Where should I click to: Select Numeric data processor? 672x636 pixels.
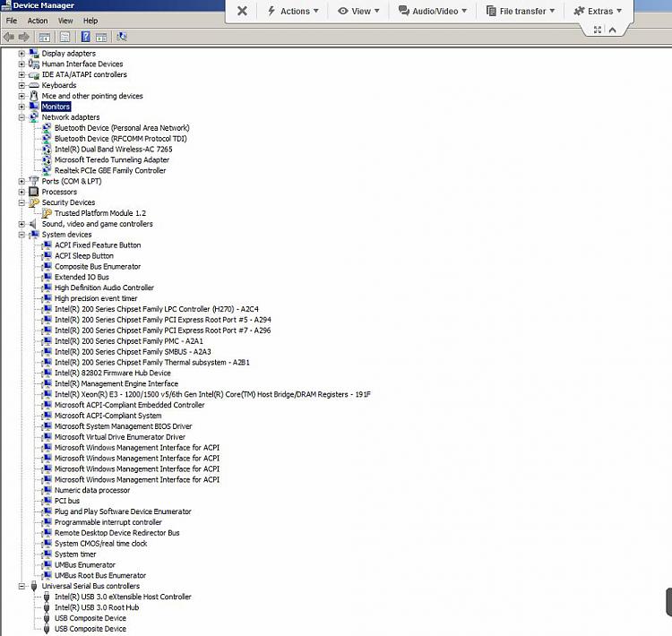click(x=92, y=490)
